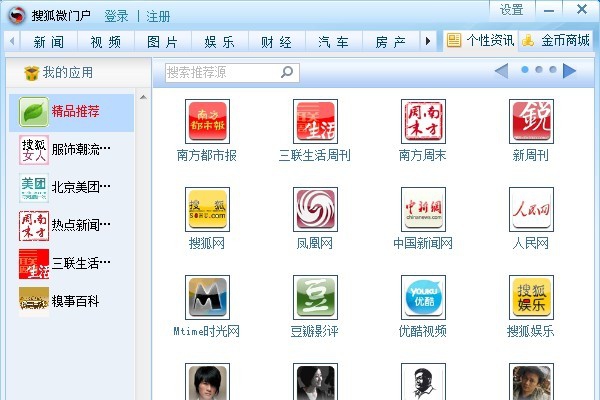
Task: Select 糗事百科 sidebar item
Action: [x=72, y=301]
